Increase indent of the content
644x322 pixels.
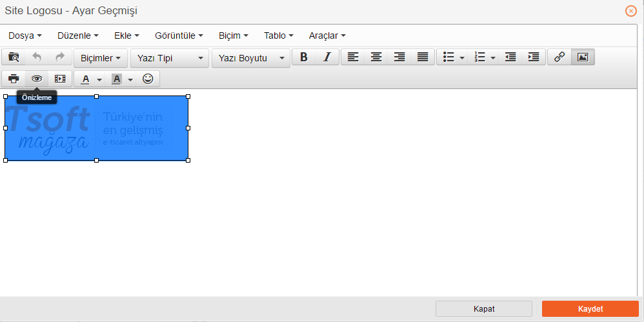(534, 57)
